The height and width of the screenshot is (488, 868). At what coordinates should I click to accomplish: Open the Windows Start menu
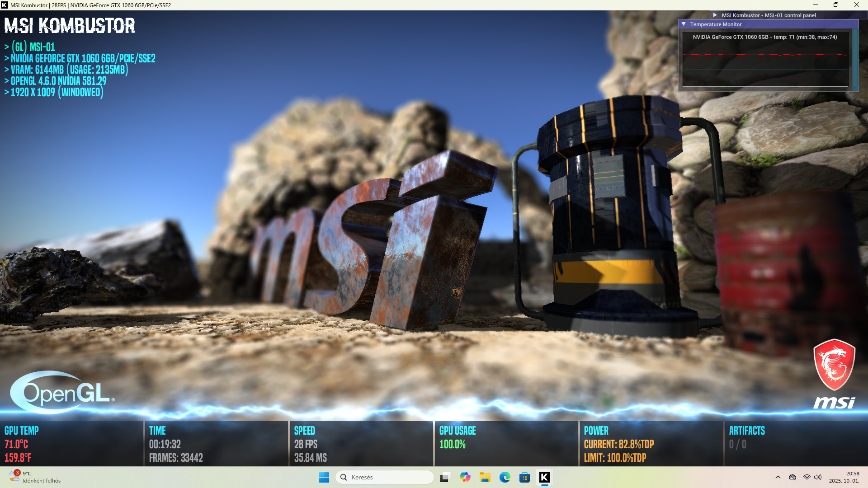pos(324,477)
